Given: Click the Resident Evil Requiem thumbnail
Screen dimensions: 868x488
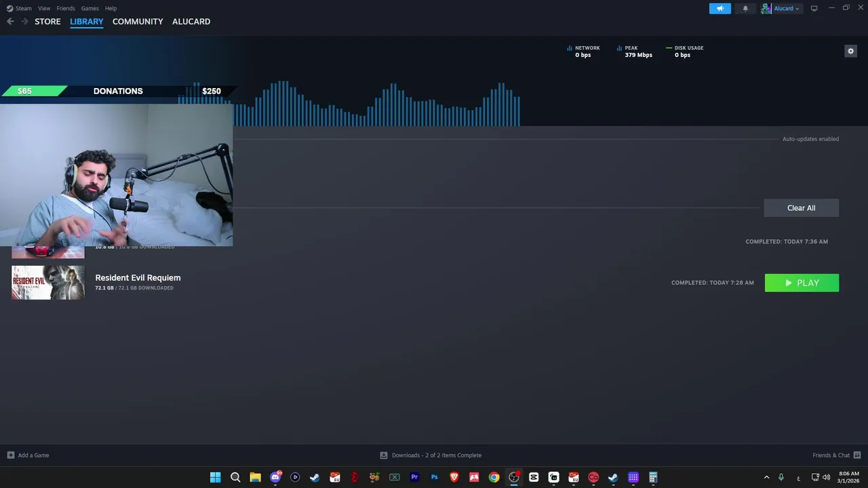Looking at the screenshot, I should coord(48,283).
